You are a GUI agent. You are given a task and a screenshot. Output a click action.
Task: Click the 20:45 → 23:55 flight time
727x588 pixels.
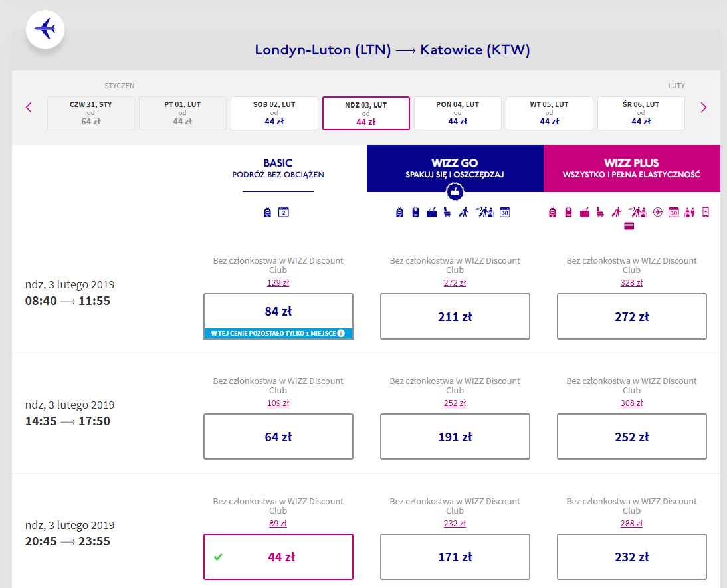(x=68, y=541)
